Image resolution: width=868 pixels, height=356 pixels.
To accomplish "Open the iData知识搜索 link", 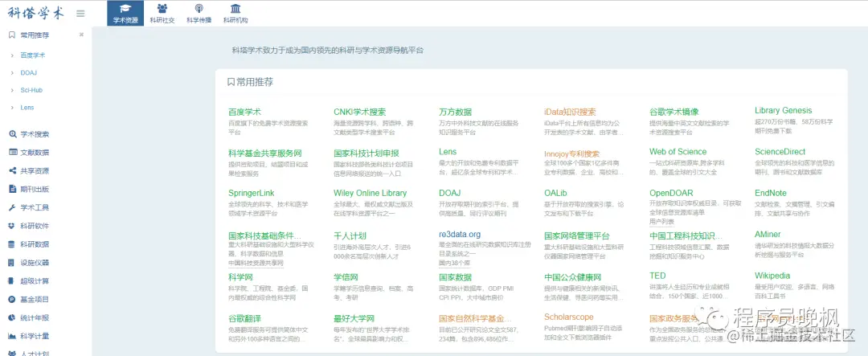I will point(570,112).
